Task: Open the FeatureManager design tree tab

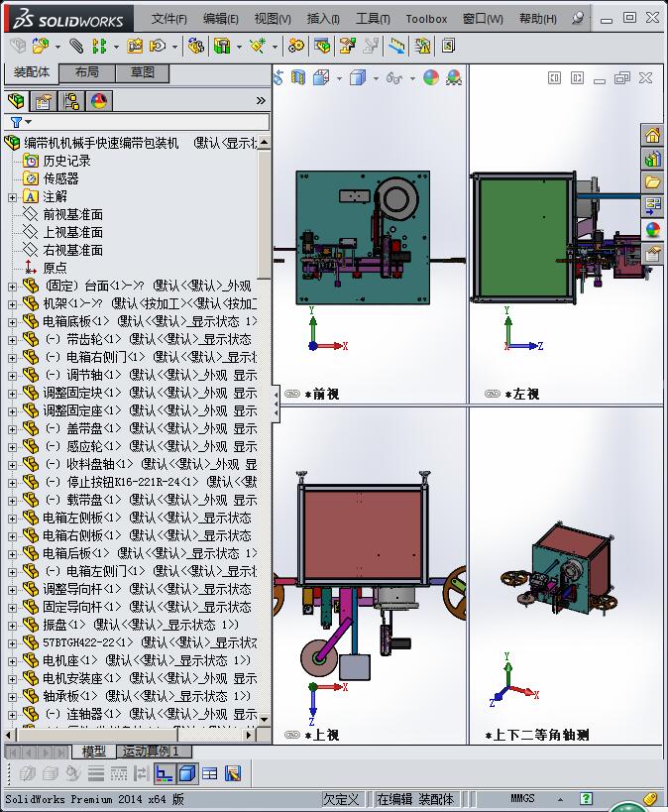Action: [x=16, y=101]
